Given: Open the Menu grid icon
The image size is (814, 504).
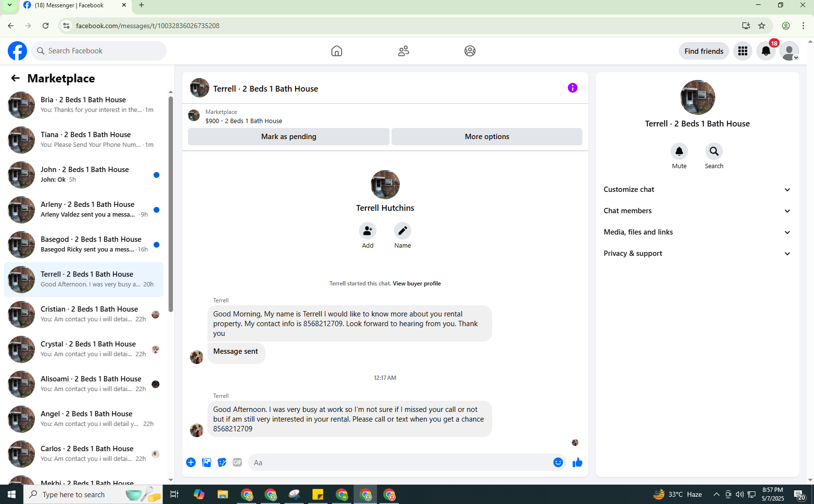Looking at the screenshot, I should [x=743, y=51].
